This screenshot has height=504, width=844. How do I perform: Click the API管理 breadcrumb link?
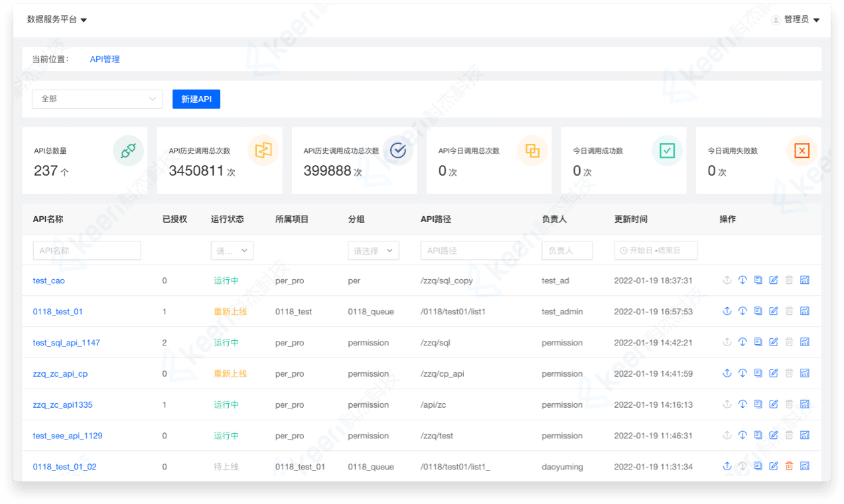[x=105, y=59]
